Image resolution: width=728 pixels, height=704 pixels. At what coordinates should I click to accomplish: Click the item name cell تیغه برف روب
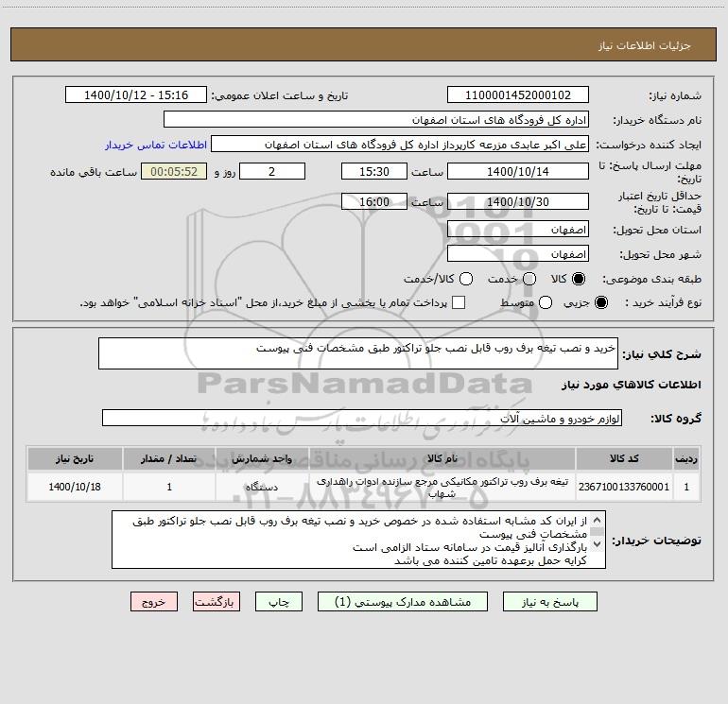[442, 487]
